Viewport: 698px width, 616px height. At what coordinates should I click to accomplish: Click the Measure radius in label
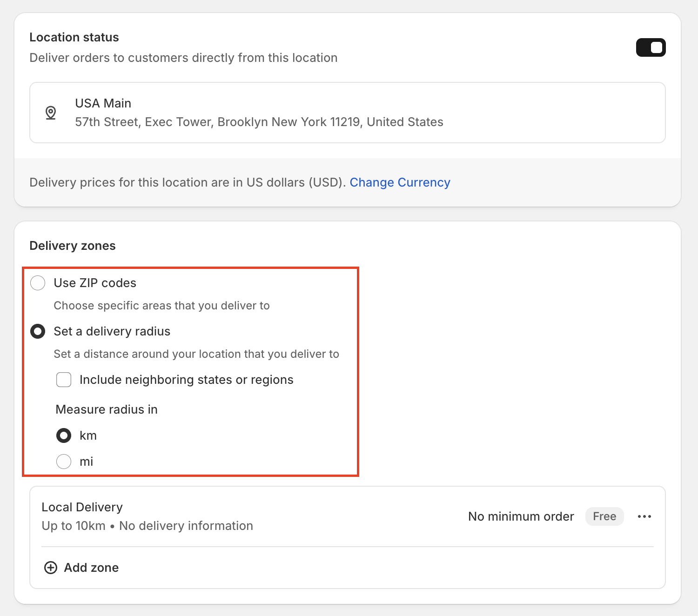point(107,409)
